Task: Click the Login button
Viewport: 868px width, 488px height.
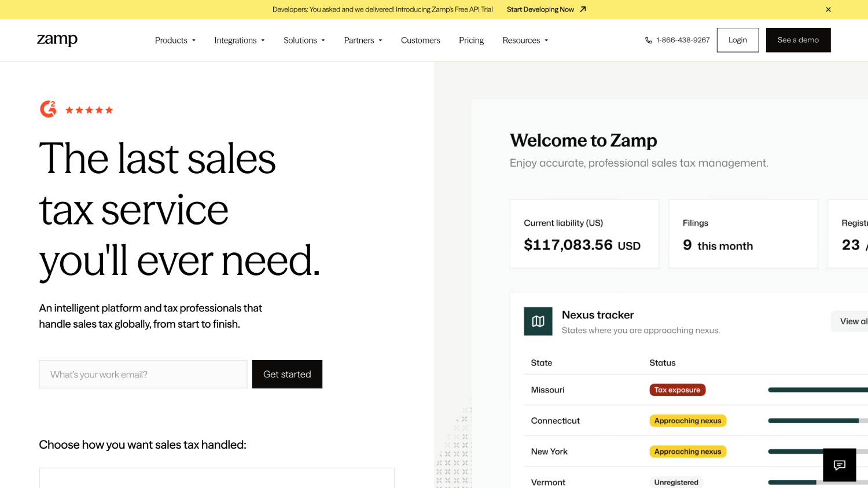Action: (738, 40)
